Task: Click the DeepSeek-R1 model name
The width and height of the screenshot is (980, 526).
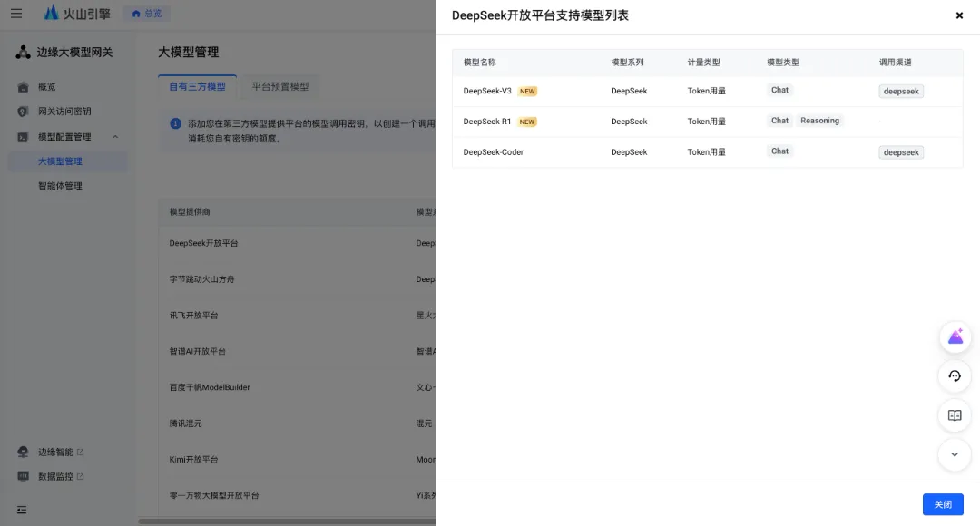Action: (487, 122)
